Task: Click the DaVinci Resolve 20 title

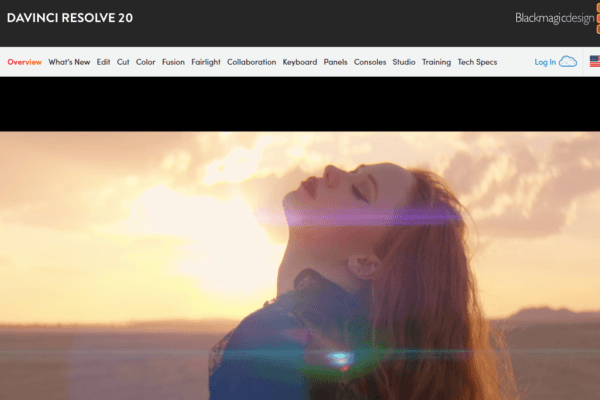Action: pos(70,18)
